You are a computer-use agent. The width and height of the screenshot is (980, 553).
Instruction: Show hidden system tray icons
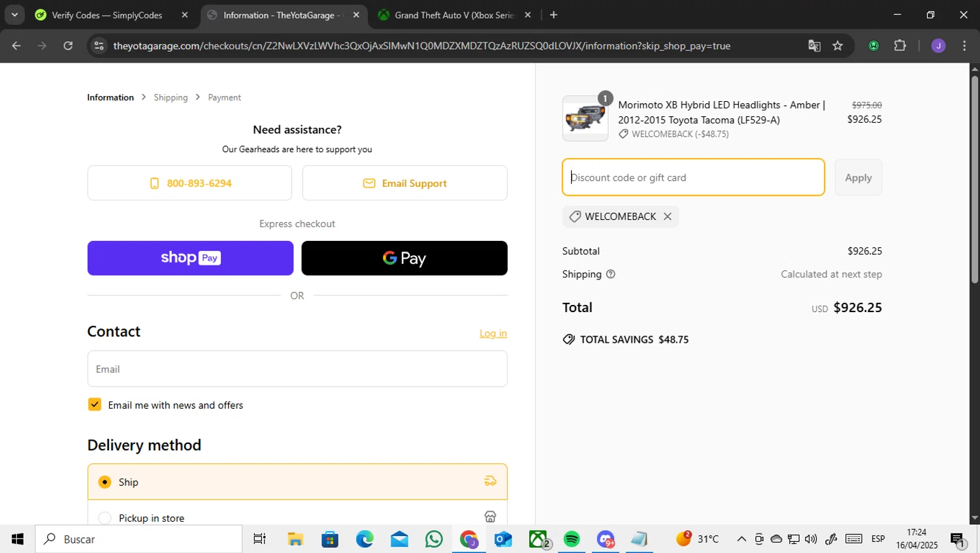[x=741, y=539]
